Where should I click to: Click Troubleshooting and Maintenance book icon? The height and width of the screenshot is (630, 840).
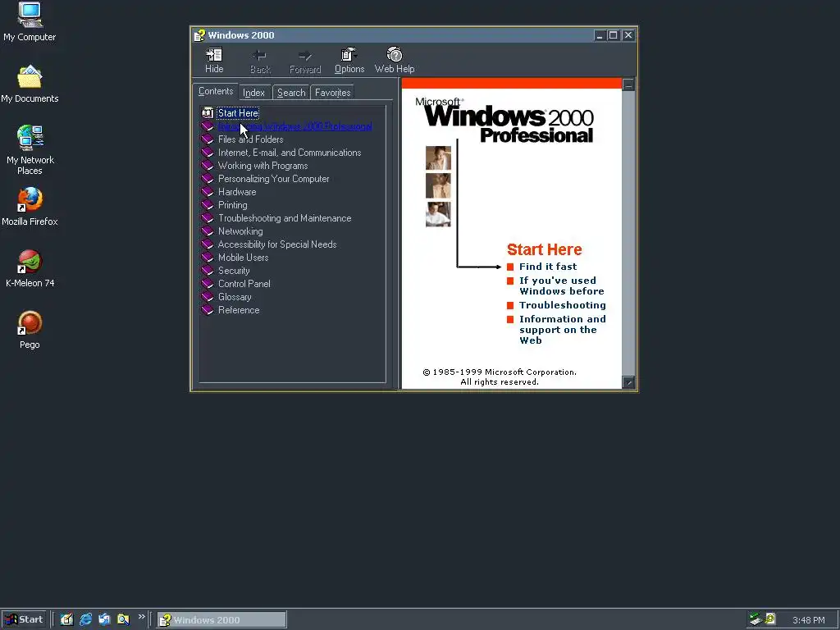(208, 218)
